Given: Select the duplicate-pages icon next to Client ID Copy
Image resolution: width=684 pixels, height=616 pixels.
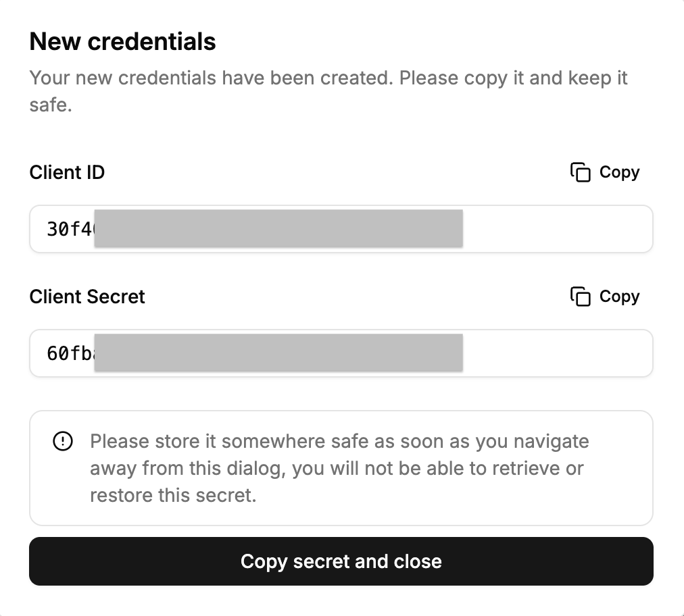Looking at the screenshot, I should pos(582,172).
